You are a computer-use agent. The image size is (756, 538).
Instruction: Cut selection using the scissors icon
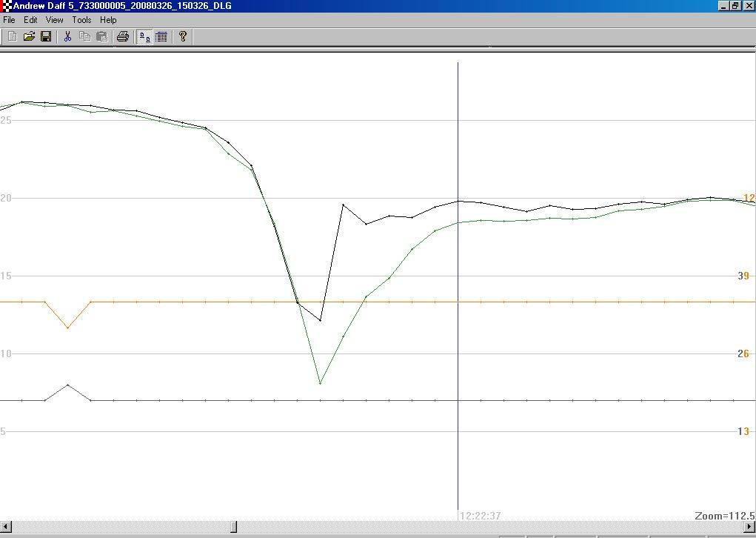67,36
